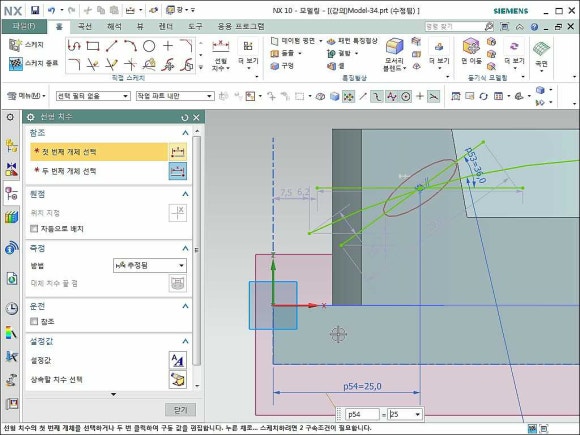Open the 선택 필터 없음 dropdown
Viewport: 580px width, 435px height.
[93, 96]
